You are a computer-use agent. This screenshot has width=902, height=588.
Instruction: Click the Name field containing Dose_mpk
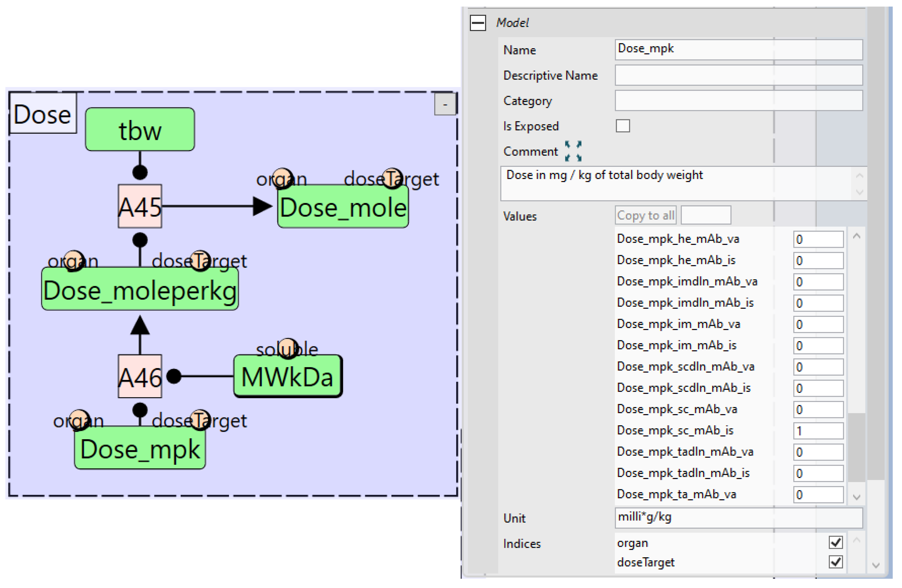click(738, 49)
